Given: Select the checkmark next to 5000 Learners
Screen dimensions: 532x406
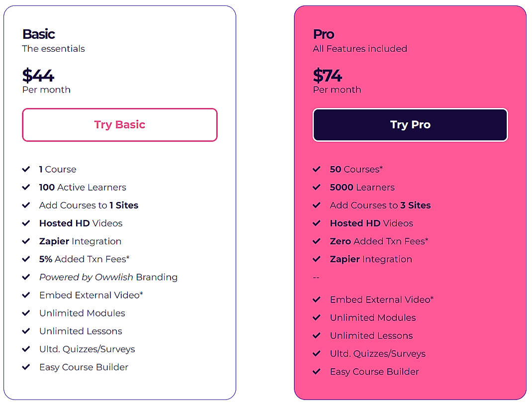Looking at the screenshot, I should (317, 187).
